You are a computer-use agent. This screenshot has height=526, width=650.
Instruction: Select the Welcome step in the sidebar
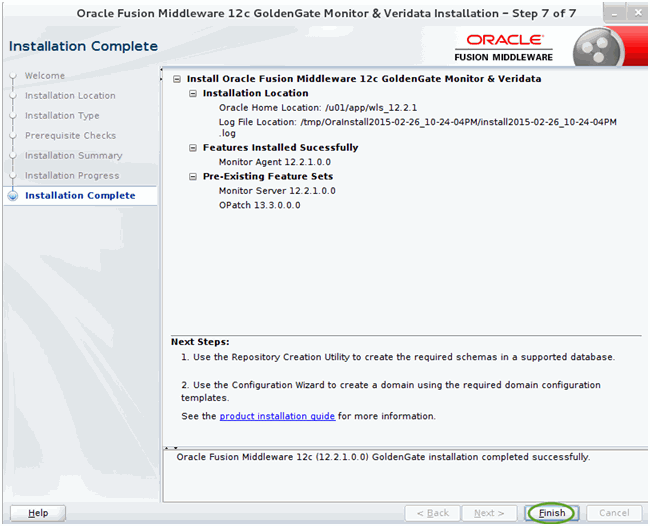tap(45, 76)
